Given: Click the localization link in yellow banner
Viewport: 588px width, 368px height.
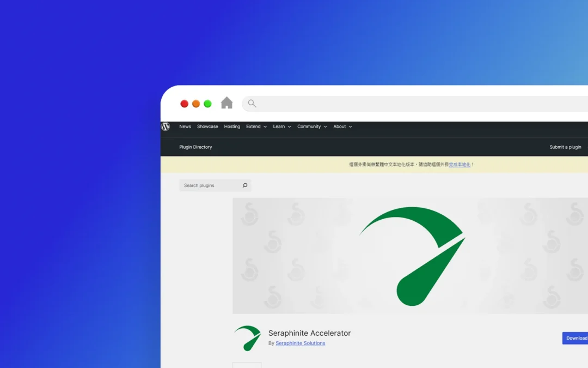Looking at the screenshot, I should click(460, 165).
